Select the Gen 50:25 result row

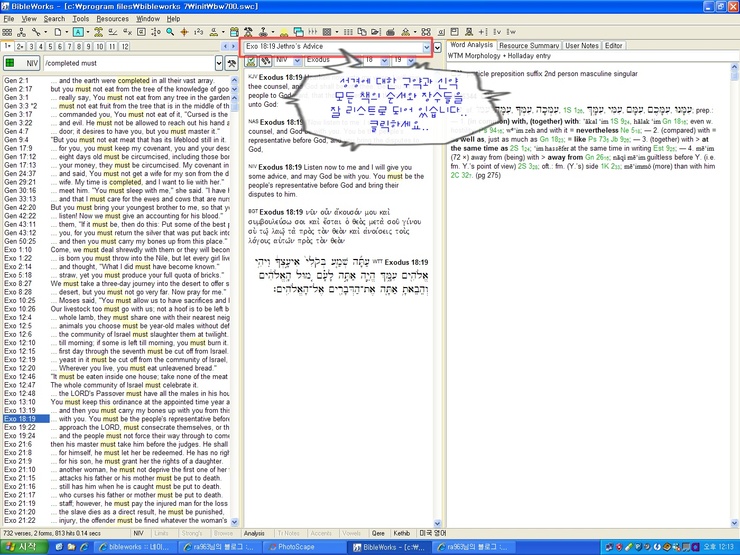tap(116, 241)
